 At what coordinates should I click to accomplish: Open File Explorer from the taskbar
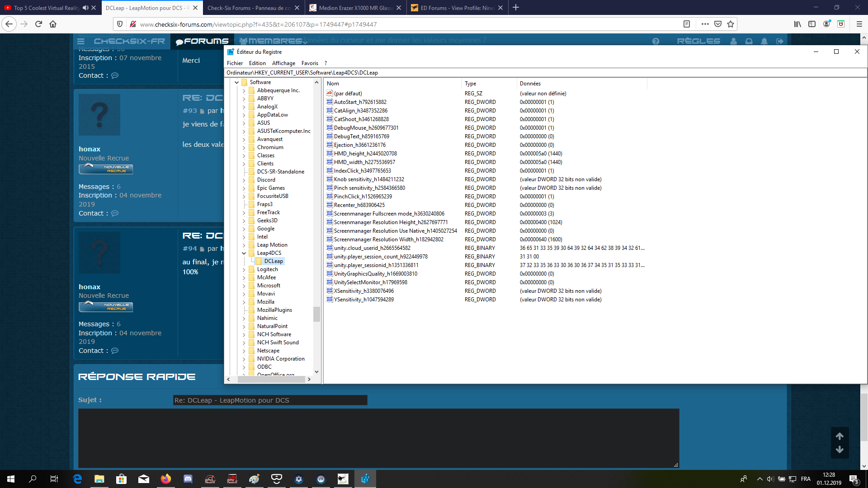point(99,479)
